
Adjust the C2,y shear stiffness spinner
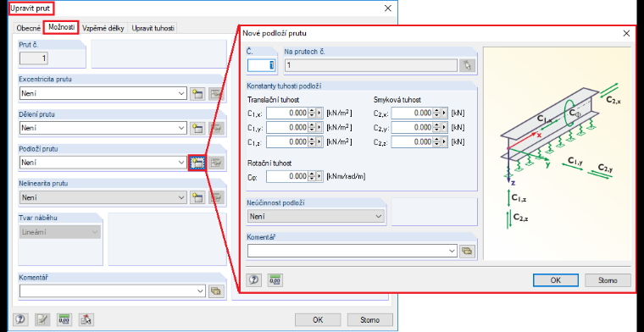coord(436,128)
